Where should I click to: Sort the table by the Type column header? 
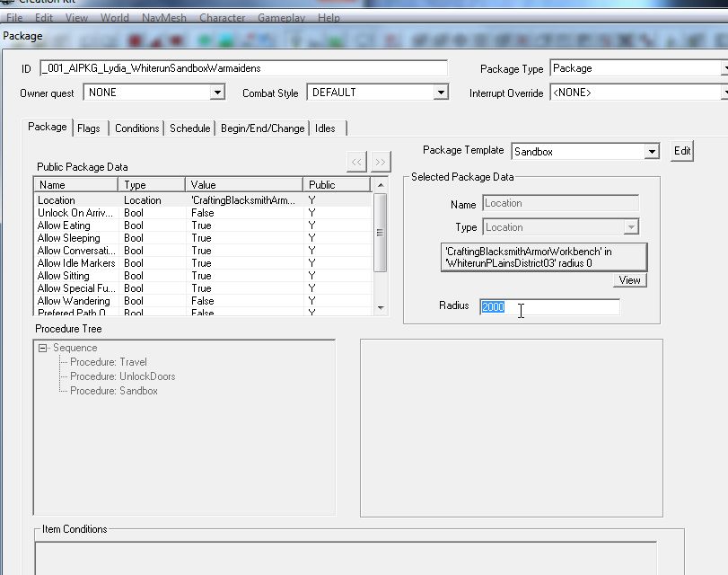coord(152,185)
